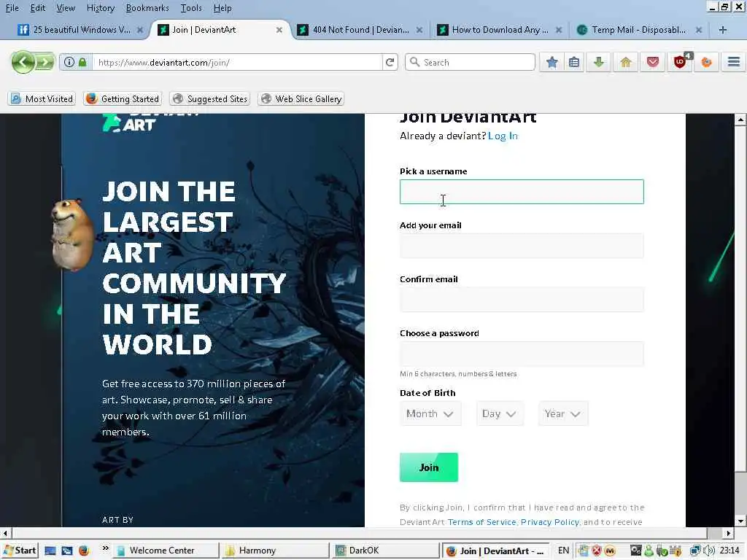
Task: Click the green padlock security icon
Action: pyautogui.click(x=83, y=63)
